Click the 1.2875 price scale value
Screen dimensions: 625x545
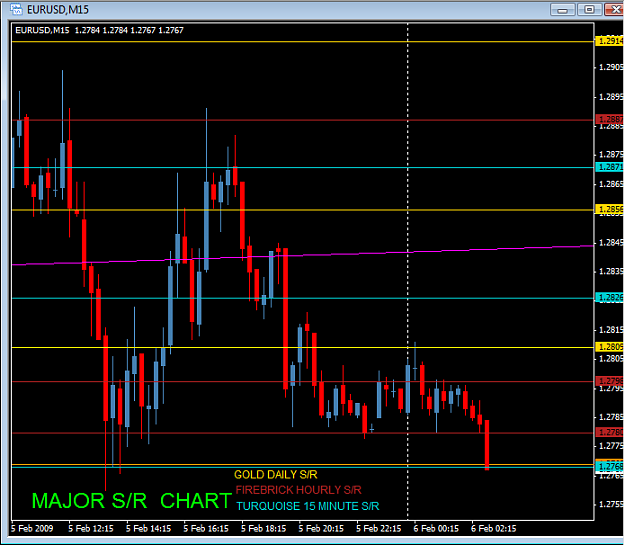coord(611,154)
